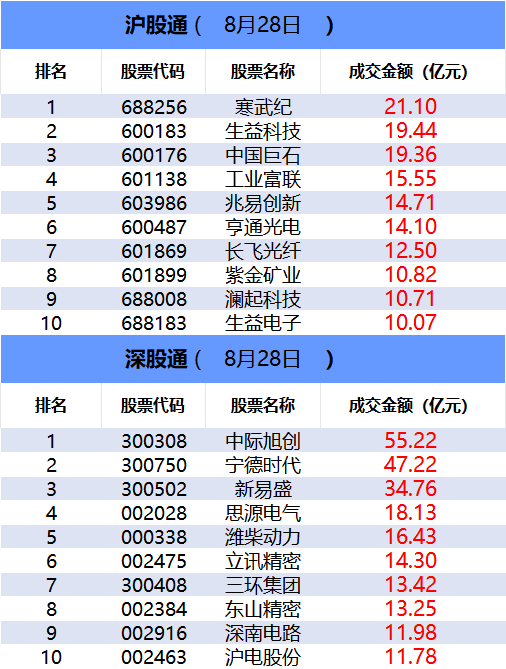Select stock name 紫金矿业

[x=263, y=275]
